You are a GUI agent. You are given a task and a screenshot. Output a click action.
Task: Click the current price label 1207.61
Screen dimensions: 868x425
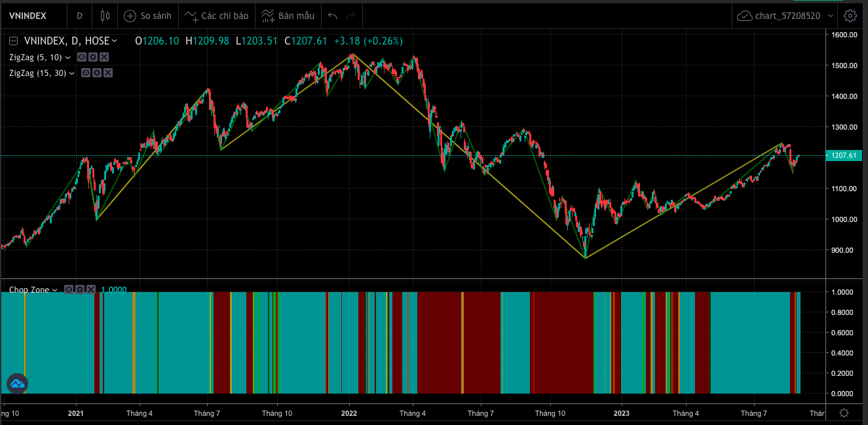tap(843, 155)
